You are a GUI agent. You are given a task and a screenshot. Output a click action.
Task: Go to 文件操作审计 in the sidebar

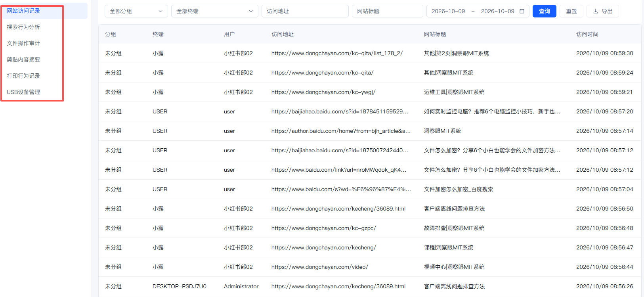[23, 43]
